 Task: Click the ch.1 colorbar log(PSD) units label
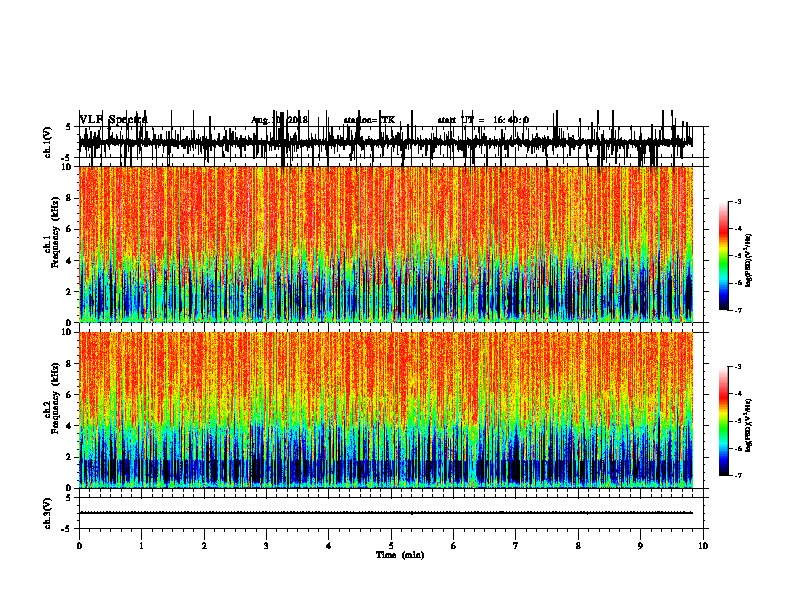point(749,261)
